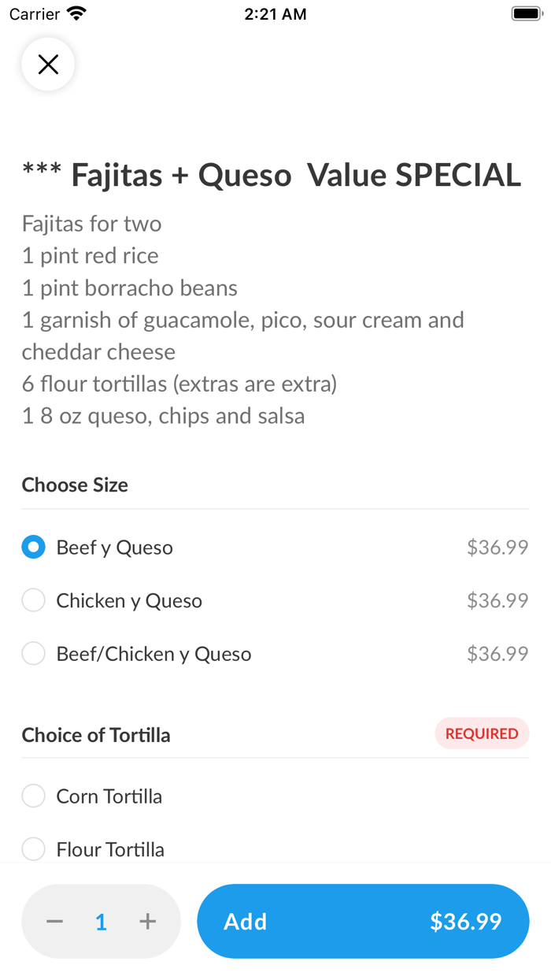The width and height of the screenshot is (551, 980).
Task: Tap the Choice of Tortilla section header
Action: coord(95,735)
